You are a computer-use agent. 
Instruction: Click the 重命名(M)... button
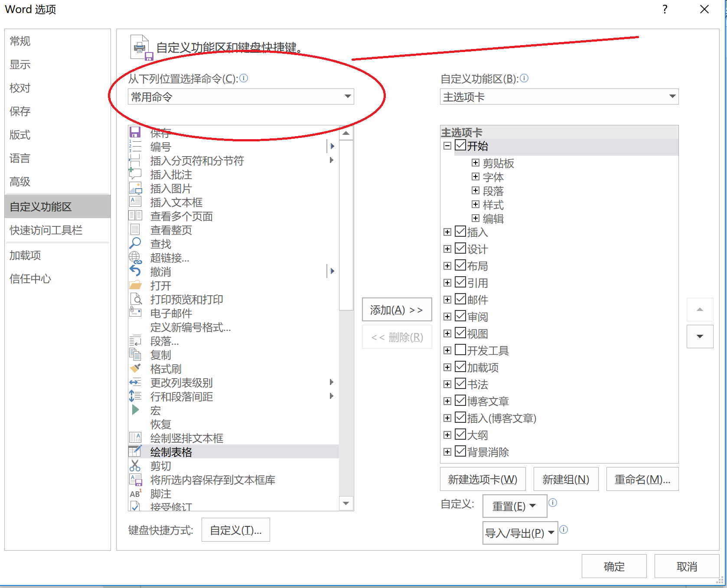(642, 479)
